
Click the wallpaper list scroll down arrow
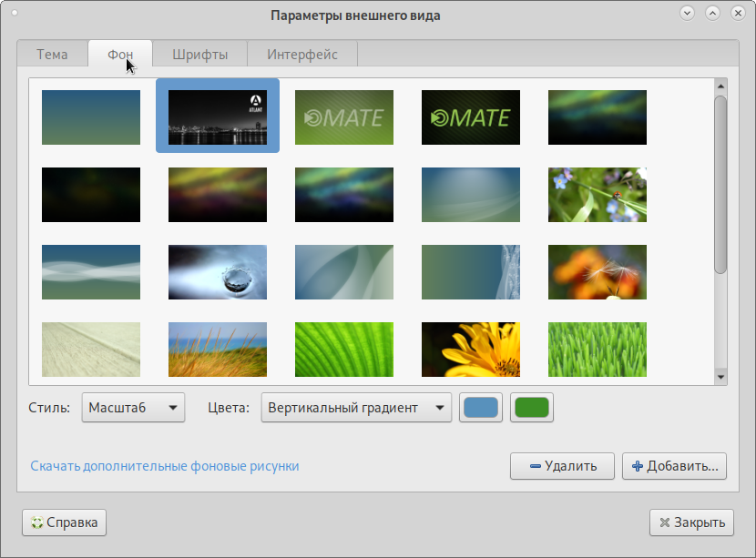pyautogui.click(x=720, y=376)
